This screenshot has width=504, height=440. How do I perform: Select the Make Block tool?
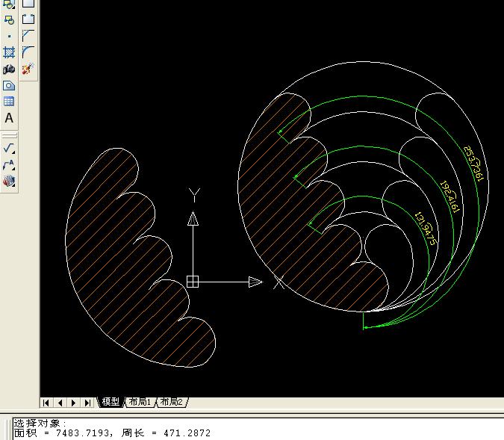click(9, 20)
